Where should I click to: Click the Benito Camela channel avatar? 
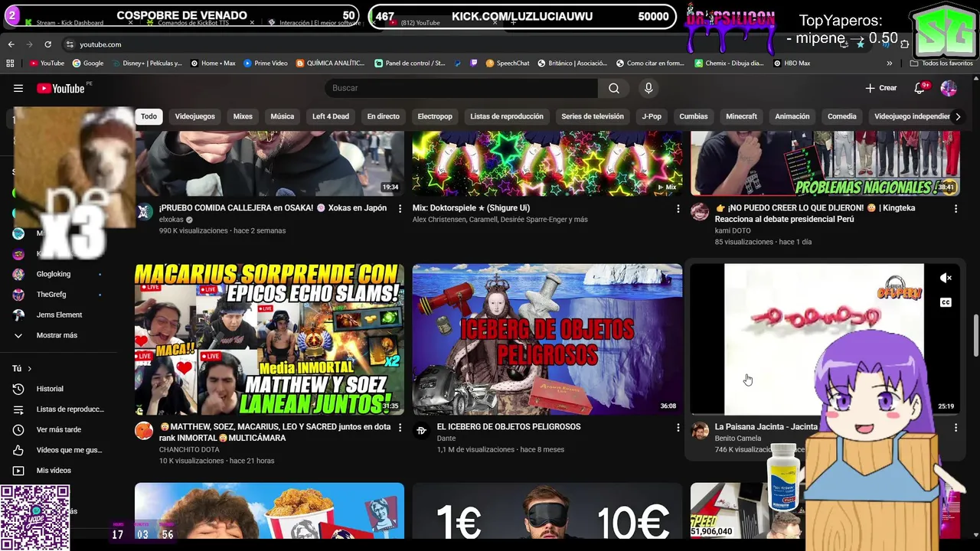[x=700, y=431]
